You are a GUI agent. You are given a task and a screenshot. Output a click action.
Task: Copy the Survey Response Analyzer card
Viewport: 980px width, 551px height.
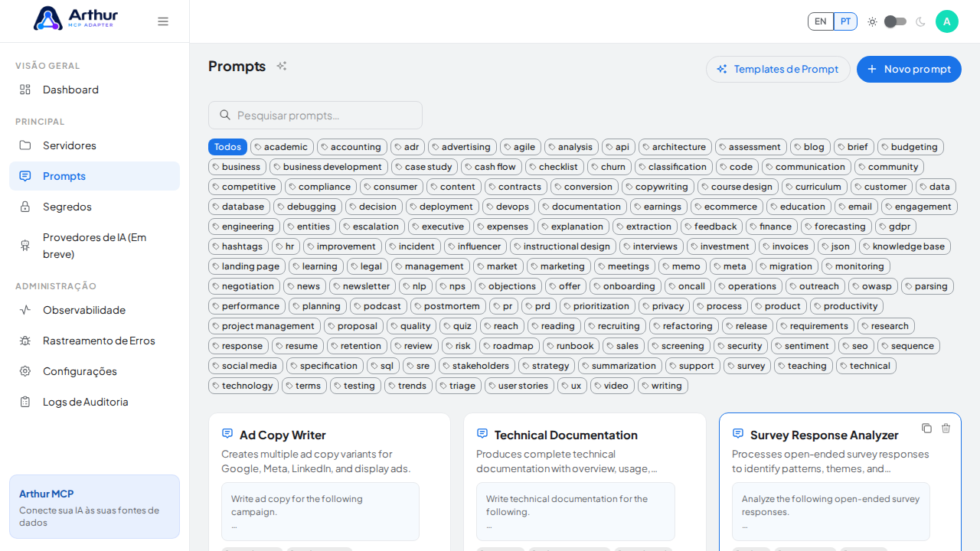(x=926, y=428)
